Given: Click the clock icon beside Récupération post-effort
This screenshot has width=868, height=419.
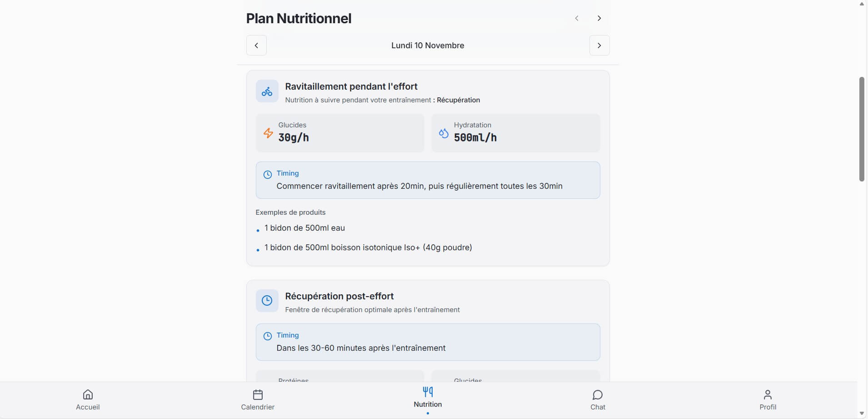Looking at the screenshot, I should [267, 301].
